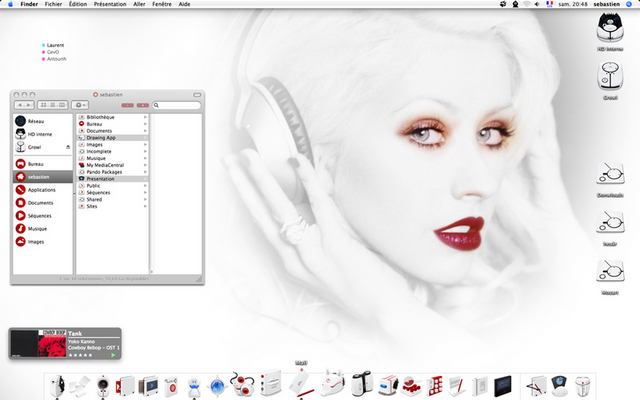Click the Cowboy Bebop album artwork
This screenshot has height=400, width=640.
tap(52, 344)
